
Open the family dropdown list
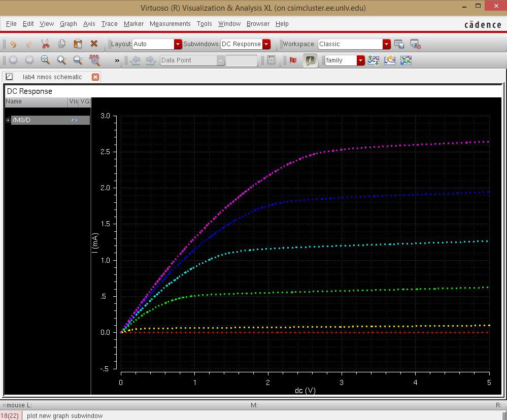pyautogui.click(x=360, y=60)
